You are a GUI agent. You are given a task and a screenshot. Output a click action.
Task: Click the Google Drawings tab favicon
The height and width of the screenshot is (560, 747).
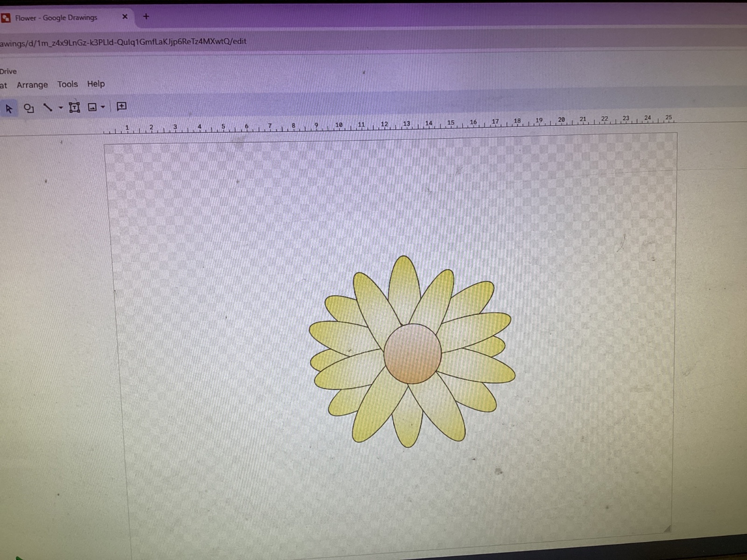pyautogui.click(x=6, y=18)
